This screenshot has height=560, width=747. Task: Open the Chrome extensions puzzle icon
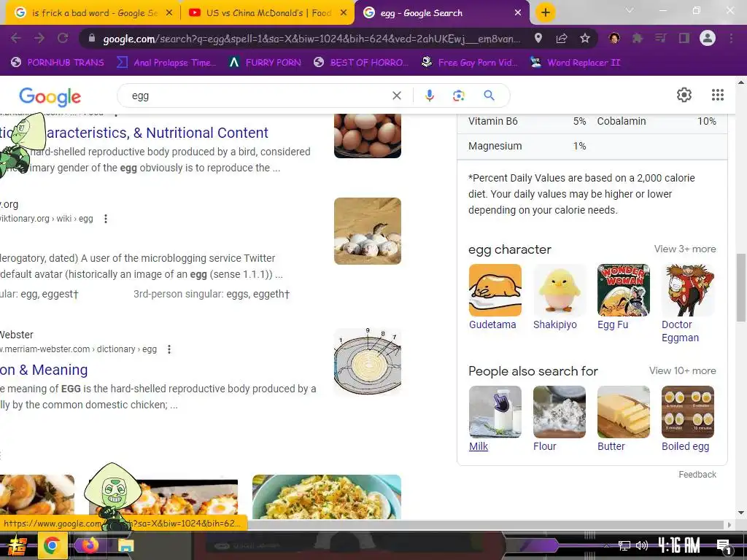click(x=638, y=38)
